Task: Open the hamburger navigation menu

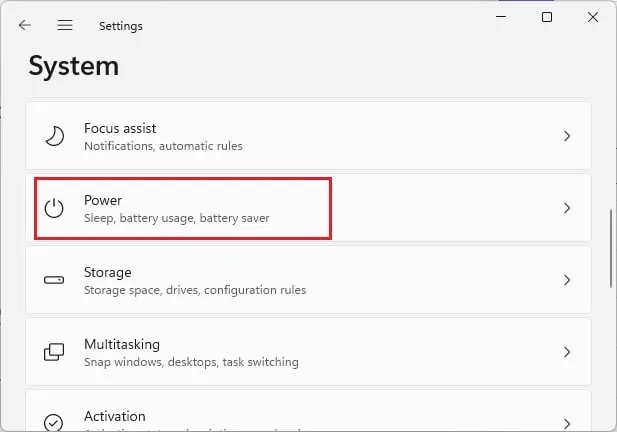Action: [65, 25]
